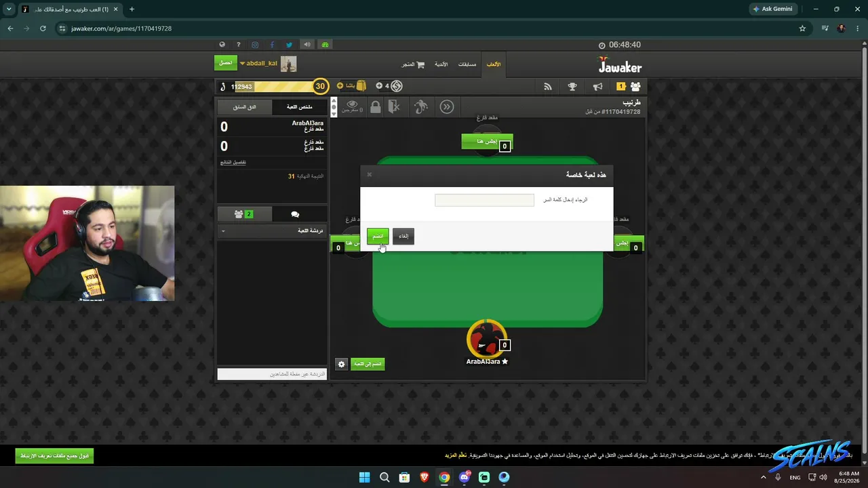Open Jawaker's Facebook icon link
The width and height of the screenshot is (868, 488).
click(x=272, y=45)
